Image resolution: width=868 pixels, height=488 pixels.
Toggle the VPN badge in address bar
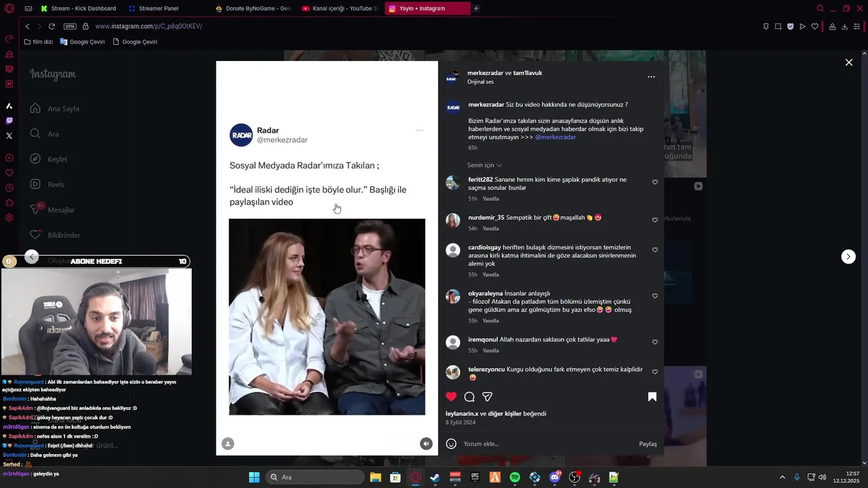click(70, 26)
